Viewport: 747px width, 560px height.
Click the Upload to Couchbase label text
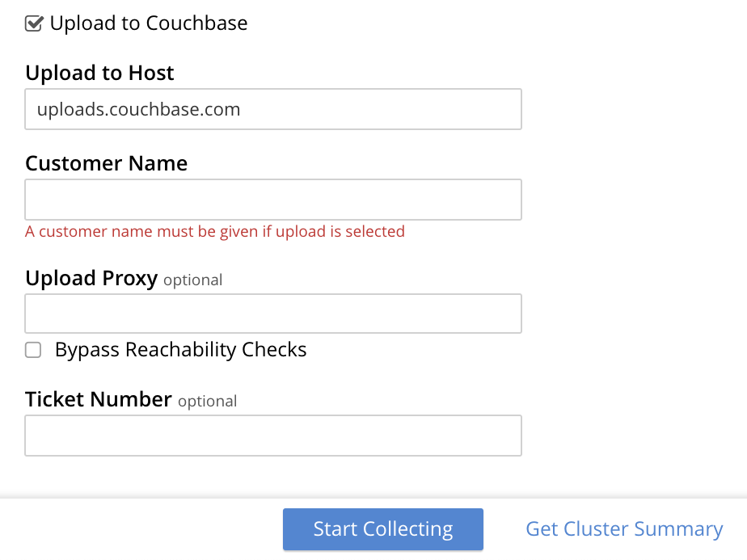(149, 23)
